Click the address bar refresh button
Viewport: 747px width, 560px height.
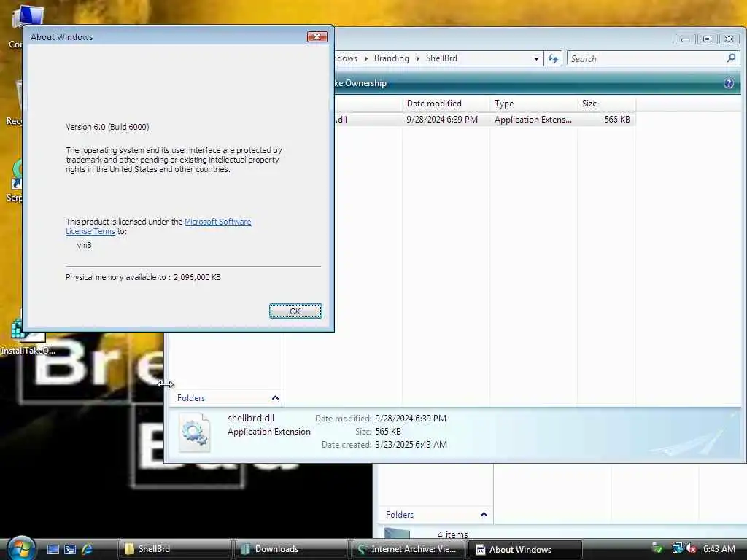point(553,58)
